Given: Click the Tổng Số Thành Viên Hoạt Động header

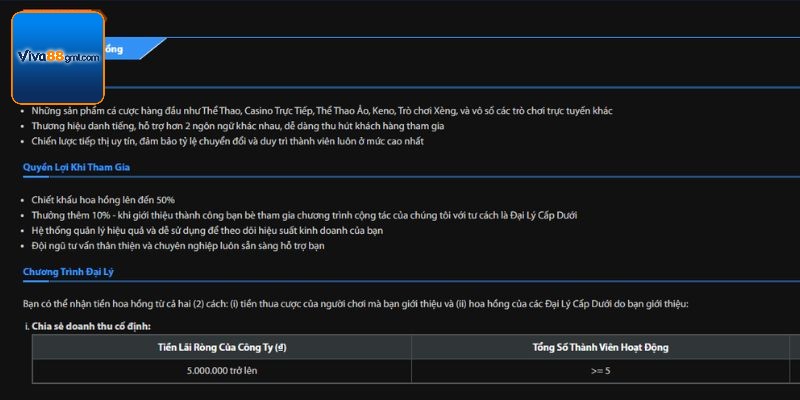Looking at the screenshot, I should click(x=601, y=347).
